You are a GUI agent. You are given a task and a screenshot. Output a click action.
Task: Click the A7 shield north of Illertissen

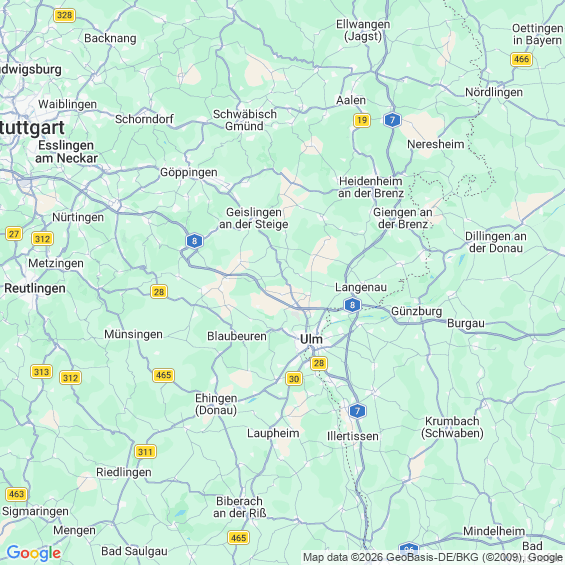[x=357, y=411]
